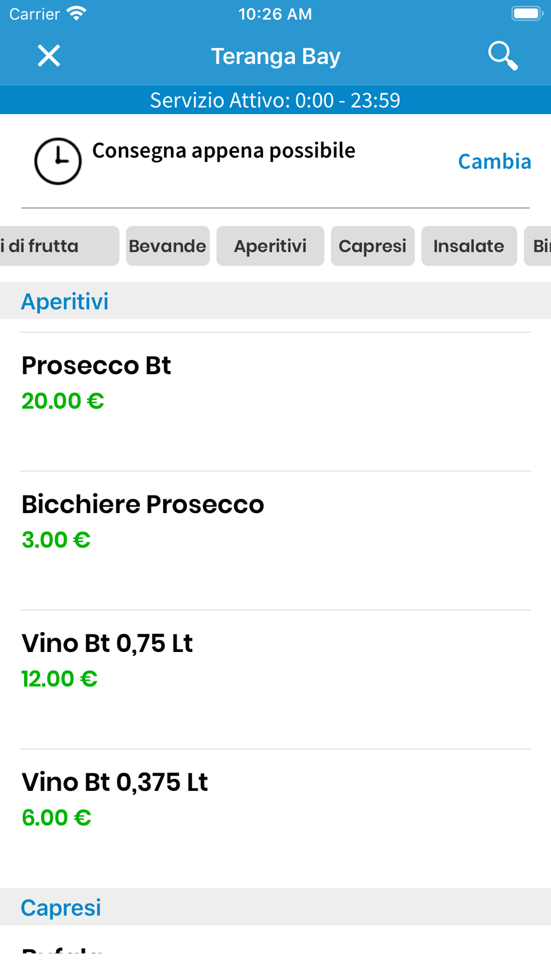
Task: Tap the clock delivery time icon
Action: pos(58,161)
